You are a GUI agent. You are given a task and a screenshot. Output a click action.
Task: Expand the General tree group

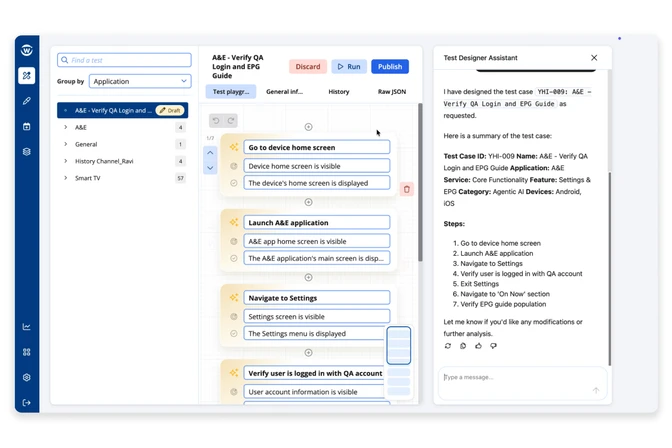pos(66,144)
